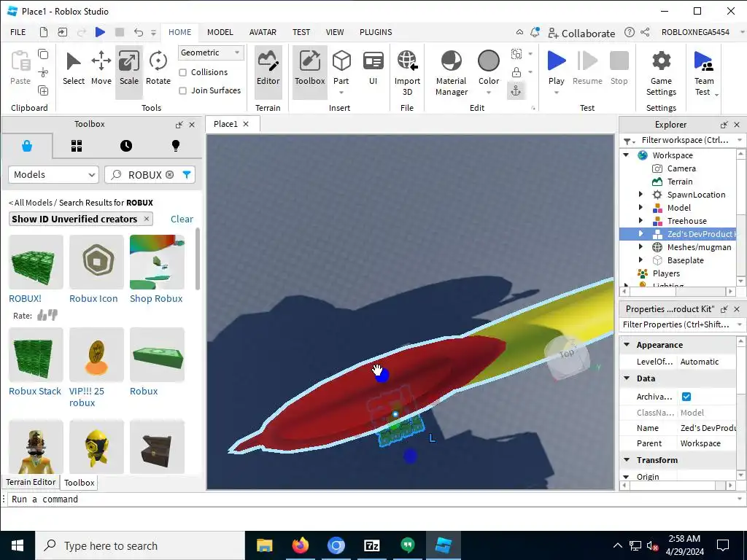Open notifications bell icon
Image resolution: width=747 pixels, height=560 pixels.
(x=535, y=32)
